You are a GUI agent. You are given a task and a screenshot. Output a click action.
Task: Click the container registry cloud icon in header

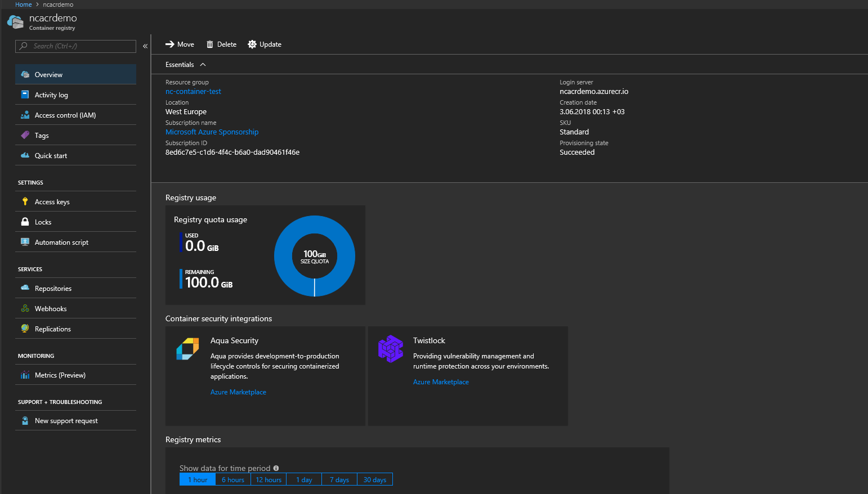pos(15,22)
